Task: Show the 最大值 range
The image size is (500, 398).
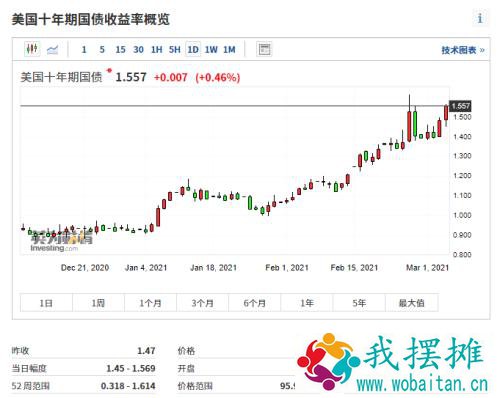Action: 412,303
